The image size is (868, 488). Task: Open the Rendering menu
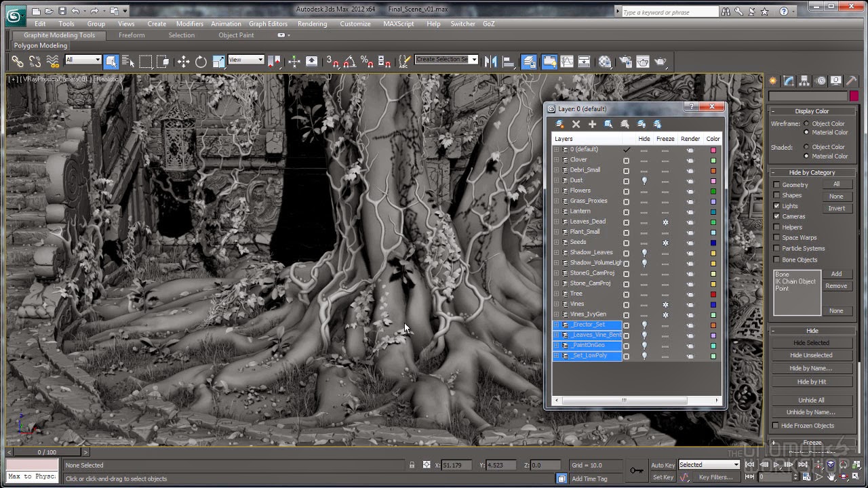pos(312,24)
